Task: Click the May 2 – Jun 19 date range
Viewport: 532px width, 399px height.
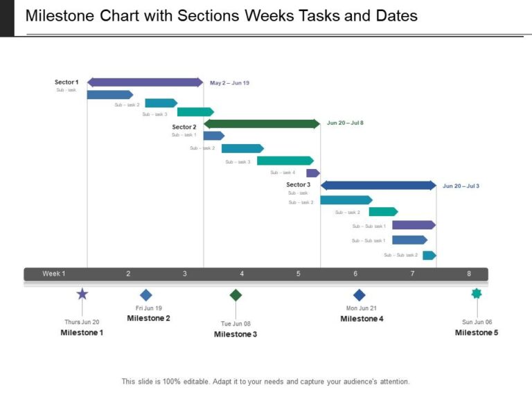Action: 229,83
